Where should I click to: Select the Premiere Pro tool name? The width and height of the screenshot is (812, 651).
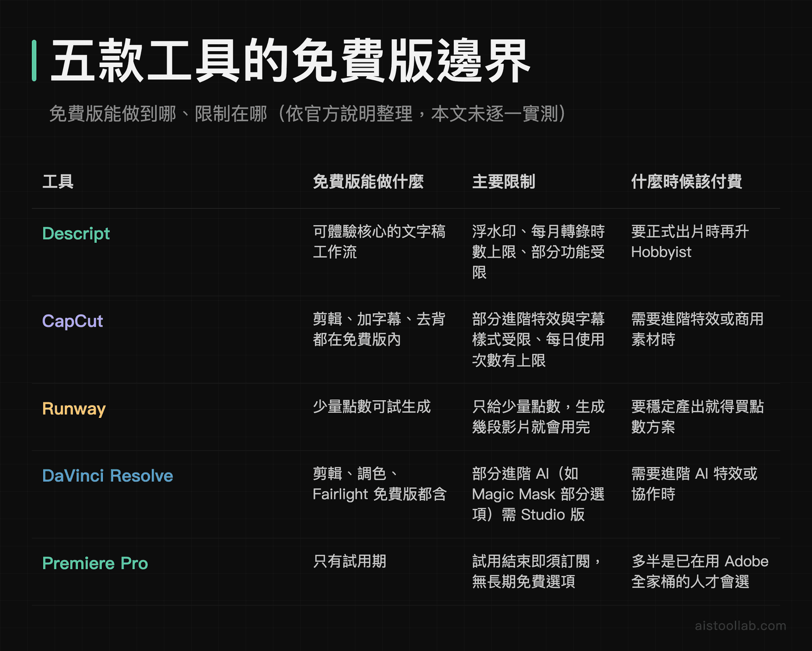click(x=95, y=563)
